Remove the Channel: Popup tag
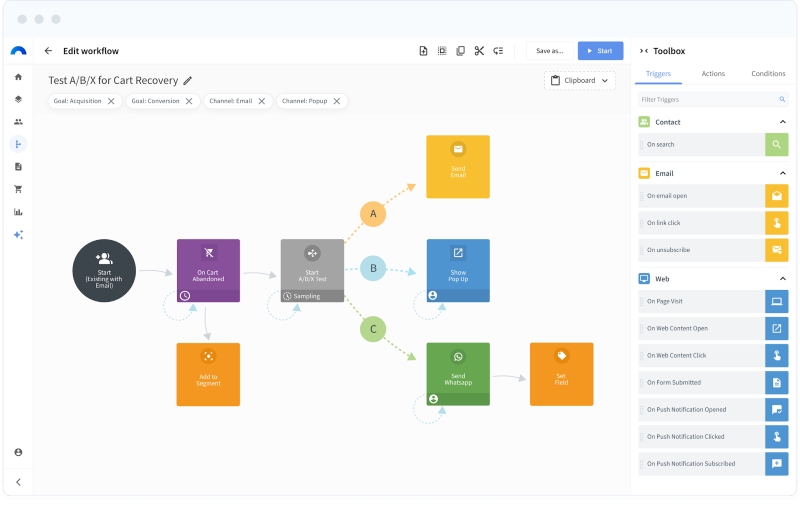 pyautogui.click(x=337, y=101)
